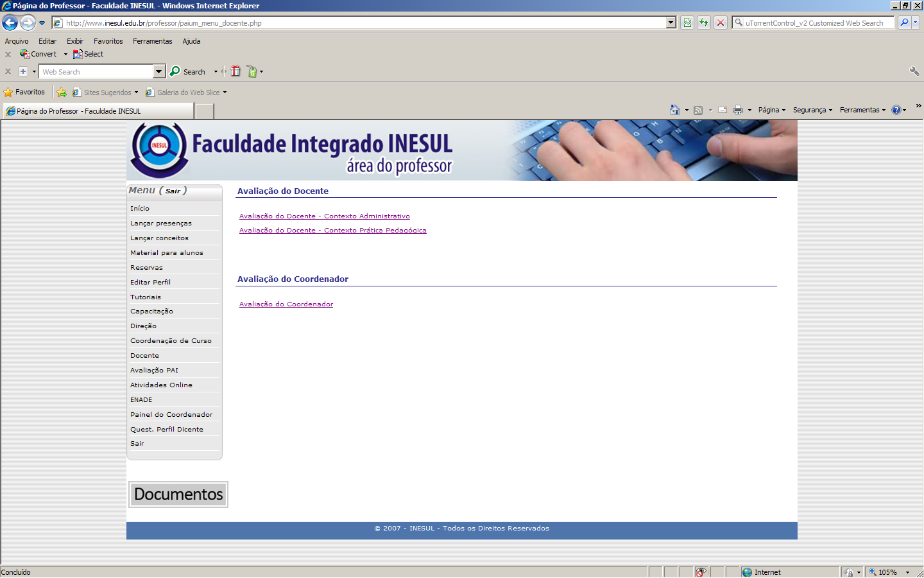Select the Página do Professor tab
924x578 pixels.
pos(98,111)
